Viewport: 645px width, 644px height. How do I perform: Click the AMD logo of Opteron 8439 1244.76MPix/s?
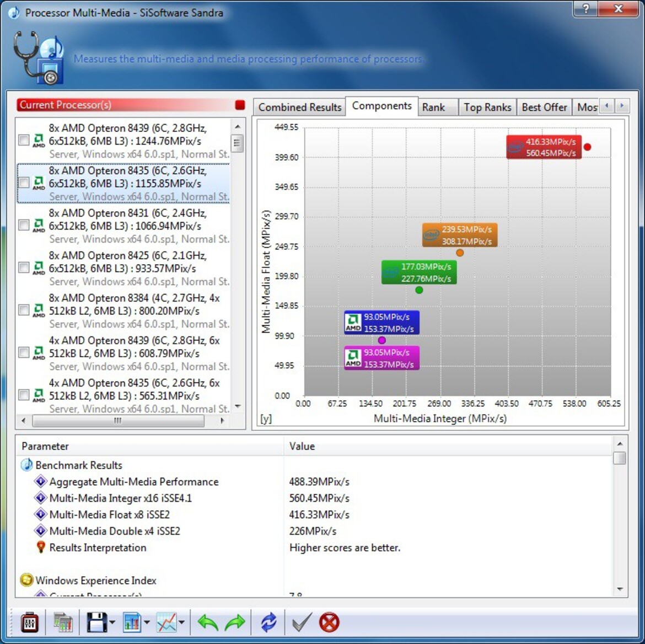click(39, 140)
